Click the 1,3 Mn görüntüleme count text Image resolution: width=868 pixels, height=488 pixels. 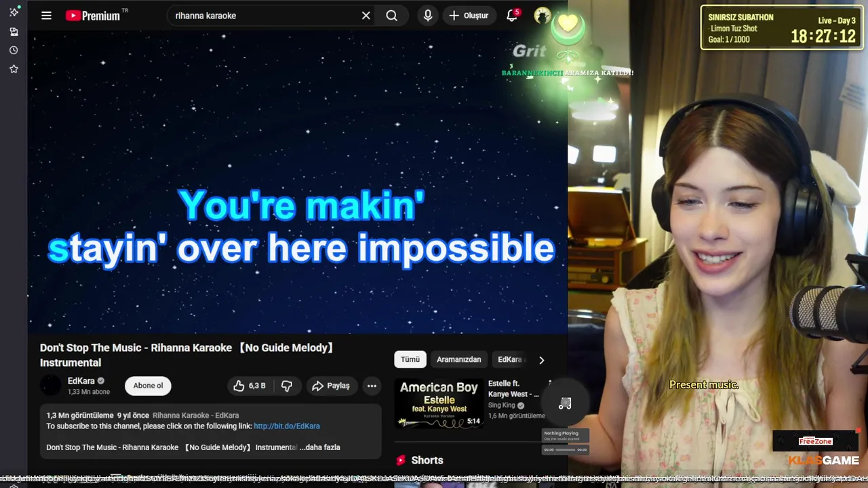80,415
